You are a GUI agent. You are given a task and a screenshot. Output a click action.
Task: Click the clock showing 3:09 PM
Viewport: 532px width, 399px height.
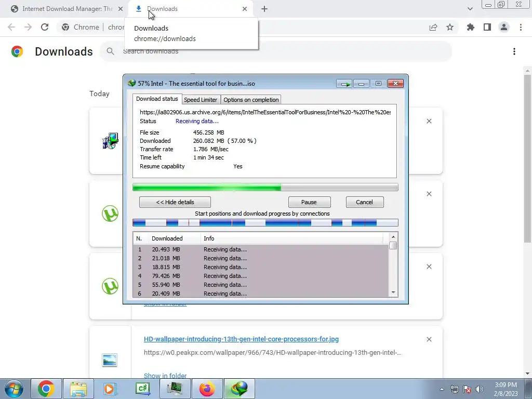point(506,385)
